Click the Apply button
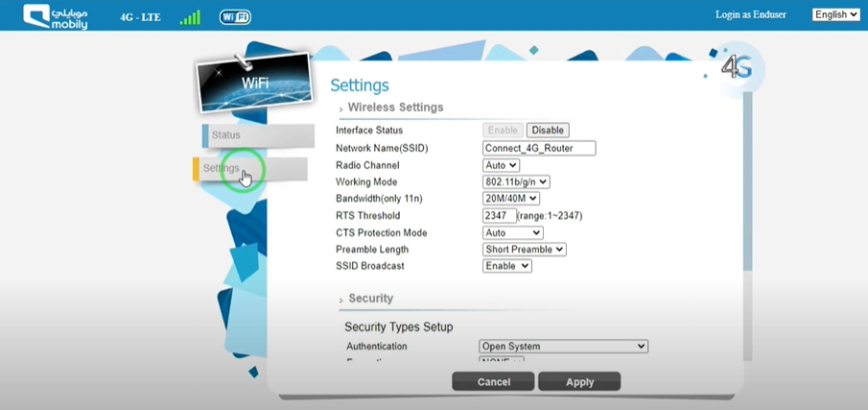This screenshot has height=410, width=868. click(x=579, y=381)
